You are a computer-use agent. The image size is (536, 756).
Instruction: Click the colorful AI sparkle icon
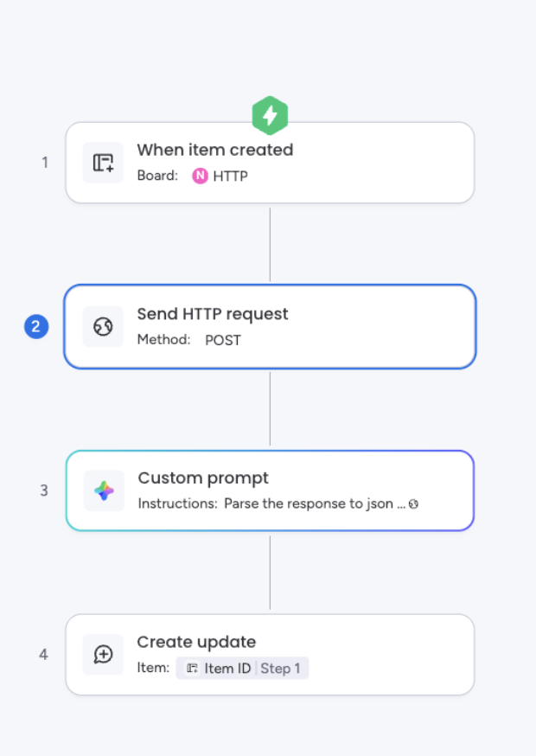click(x=104, y=490)
